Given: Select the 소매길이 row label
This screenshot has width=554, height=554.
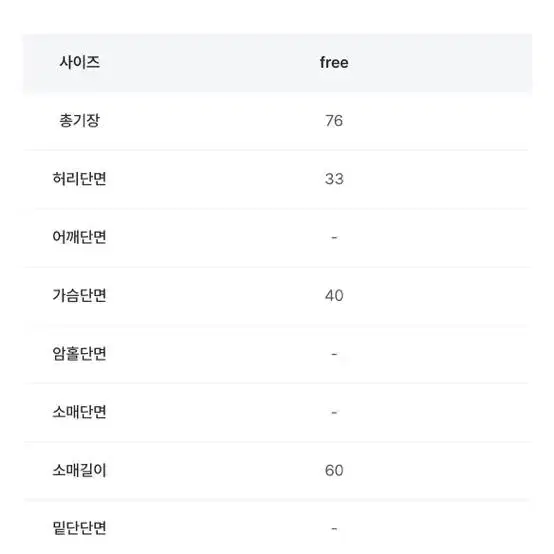Looking at the screenshot, I should pyautogui.click(x=79, y=470).
